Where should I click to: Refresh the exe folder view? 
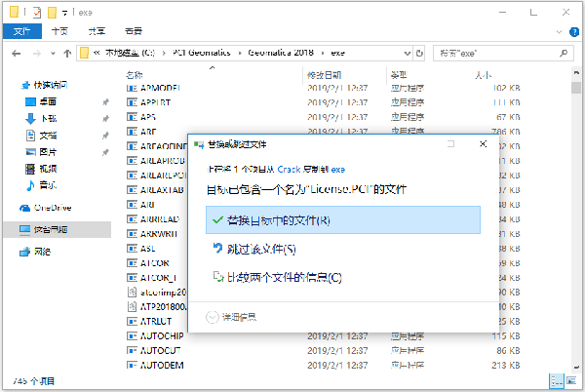pos(419,54)
